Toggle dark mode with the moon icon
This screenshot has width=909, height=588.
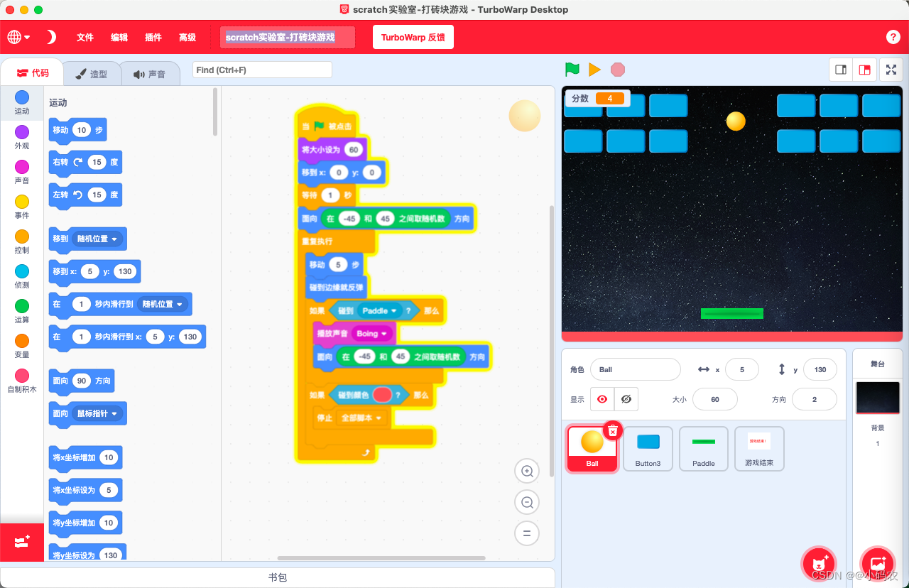click(51, 37)
